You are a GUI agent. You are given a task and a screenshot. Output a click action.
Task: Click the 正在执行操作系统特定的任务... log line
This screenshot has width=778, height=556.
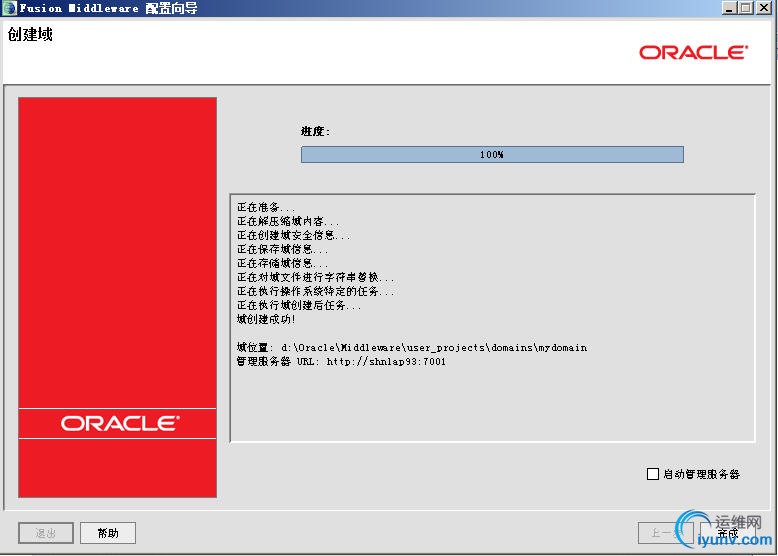tap(316, 291)
